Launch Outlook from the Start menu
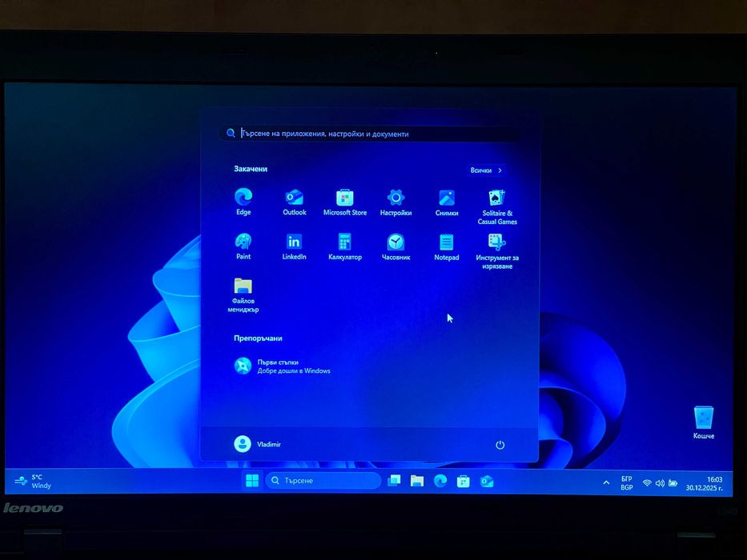Viewport: 747px width, 560px height. pyautogui.click(x=295, y=202)
